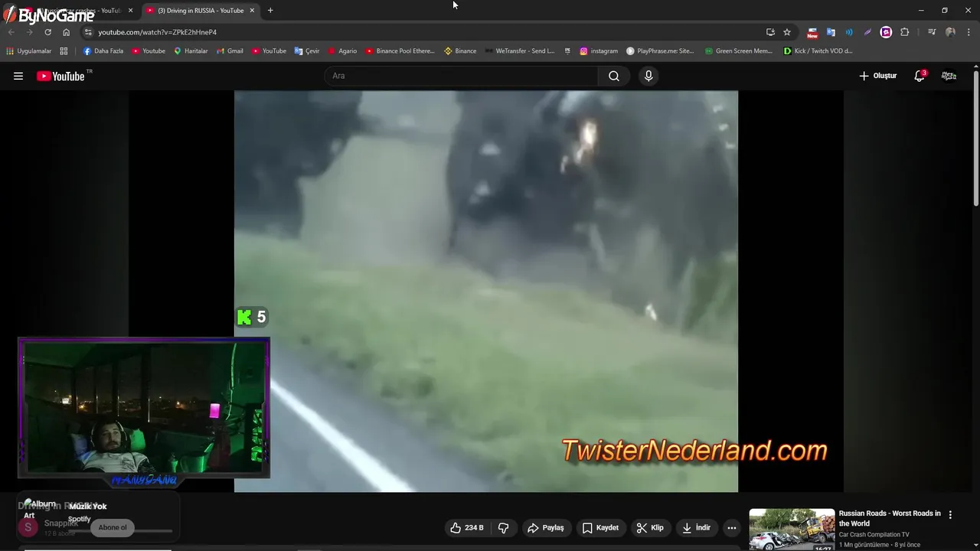The height and width of the screenshot is (551, 980).
Task: Open a new browser tab
Action: 270,11
